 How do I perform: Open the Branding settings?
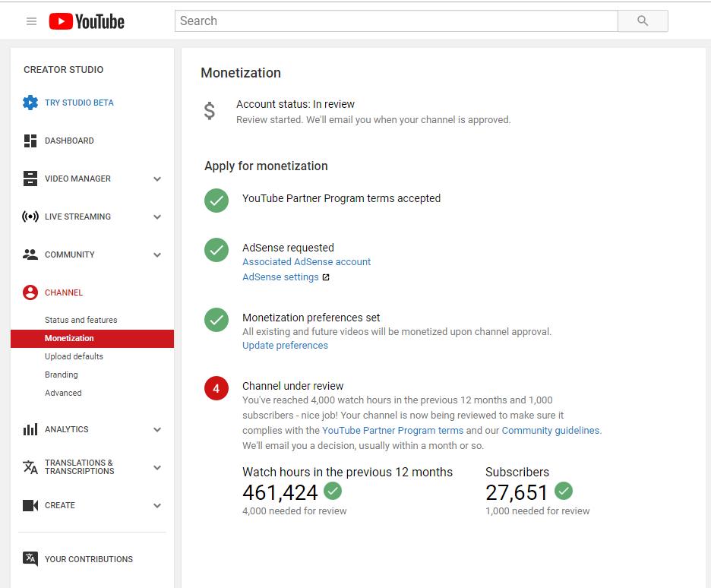point(62,375)
